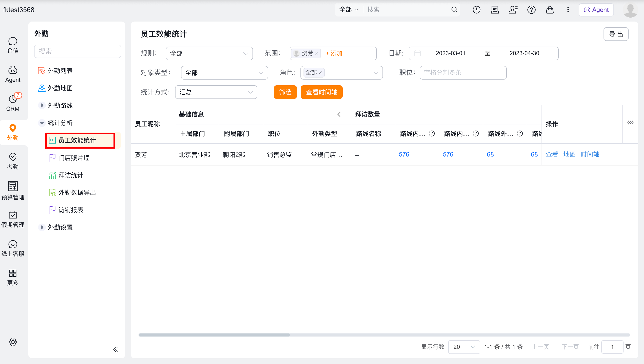Image resolution: width=644 pixels, height=364 pixels.
Task: Open table column settings gear icon
Action: click(630, 122)
